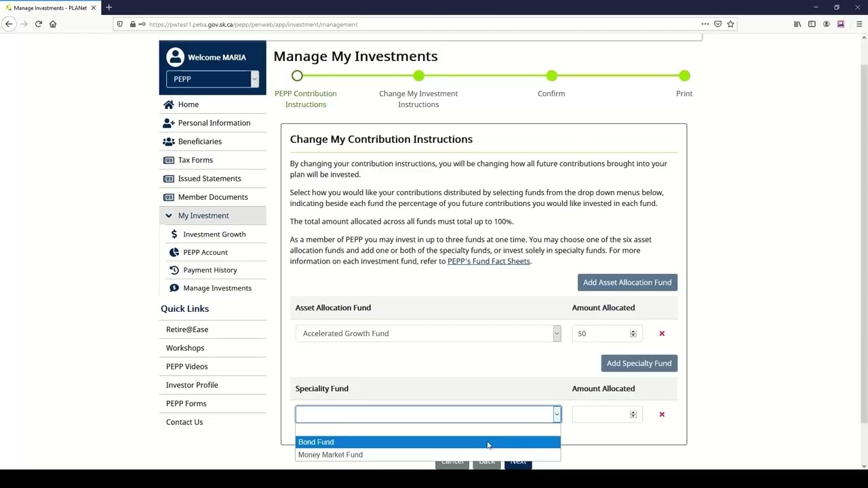
Task: Click the tracking protection shield icon
Action: point(120,24)
